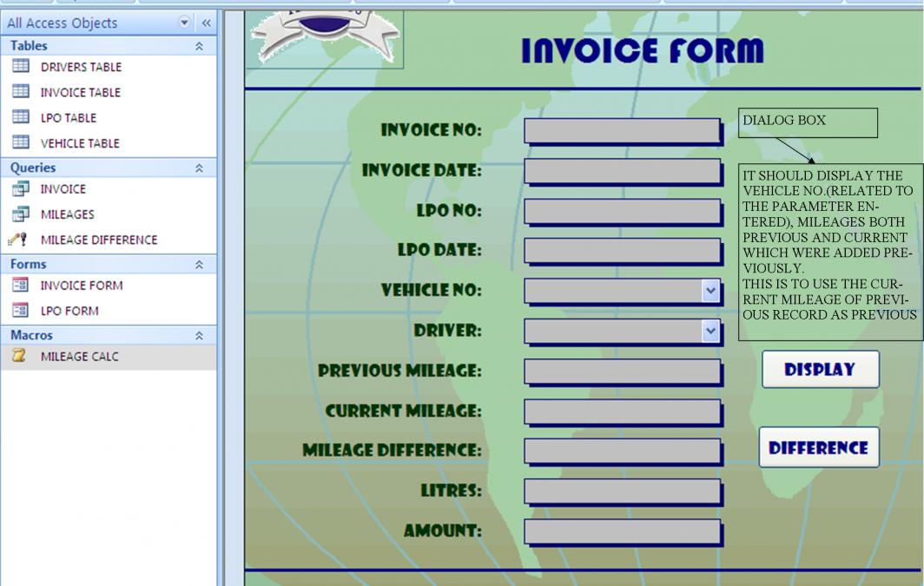The width and height of the screenshot is (924, 586).
Task: Click the VEHICLE TABLE table icon
Action: click(21, 142)
